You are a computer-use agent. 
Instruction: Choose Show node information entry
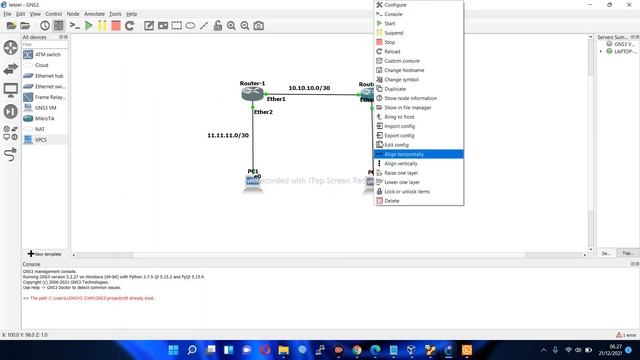(x=419, y=98)
